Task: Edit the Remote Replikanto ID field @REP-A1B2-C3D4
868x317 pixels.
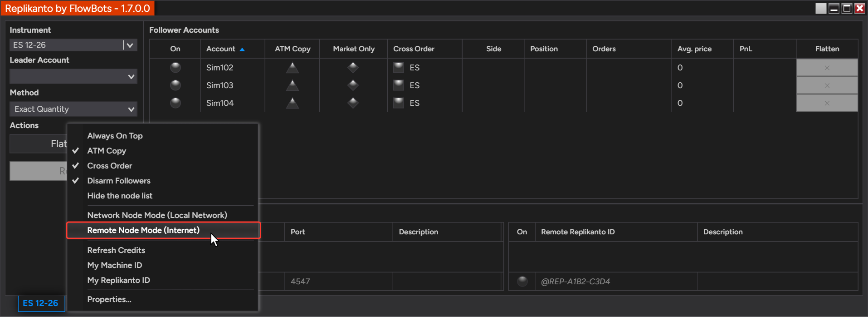Action: click(x=616, y=282)
